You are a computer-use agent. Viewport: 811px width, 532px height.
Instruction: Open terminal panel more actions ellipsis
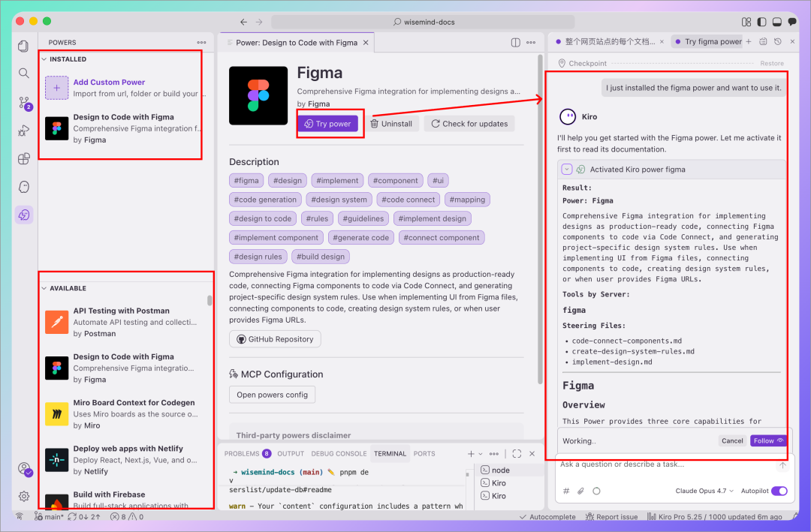pos(494,453)
